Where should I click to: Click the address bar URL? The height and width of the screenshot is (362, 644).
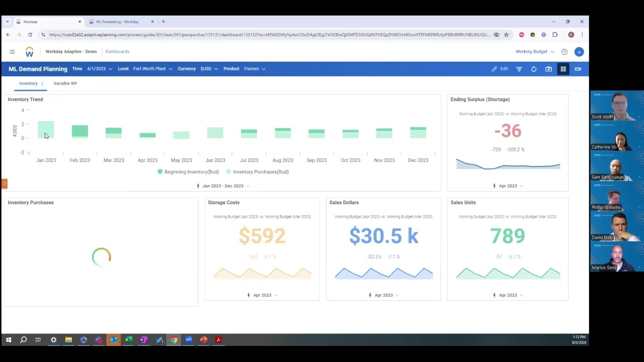269,35
